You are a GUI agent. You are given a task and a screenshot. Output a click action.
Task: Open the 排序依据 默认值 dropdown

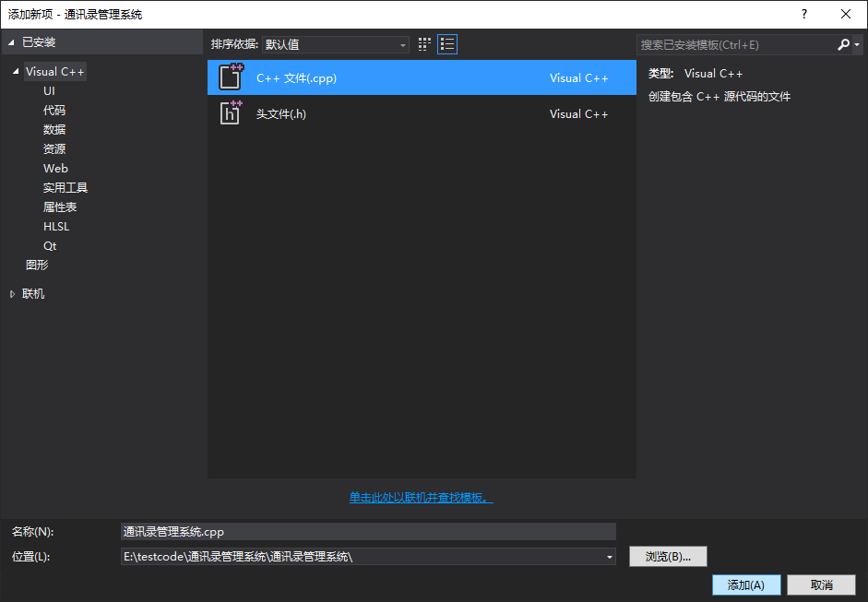pos(336,44)
